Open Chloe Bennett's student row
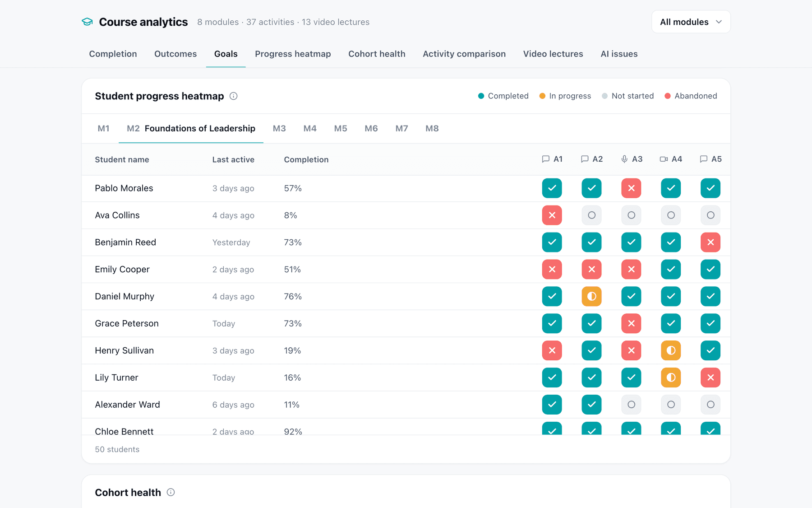This screenshot has height=508, width=812. [x=406, y=427]
